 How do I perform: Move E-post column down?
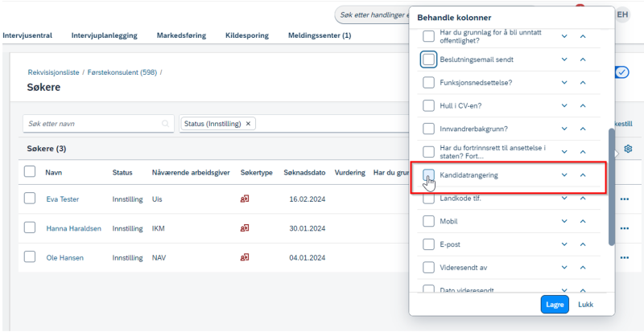tap(564, 244)
